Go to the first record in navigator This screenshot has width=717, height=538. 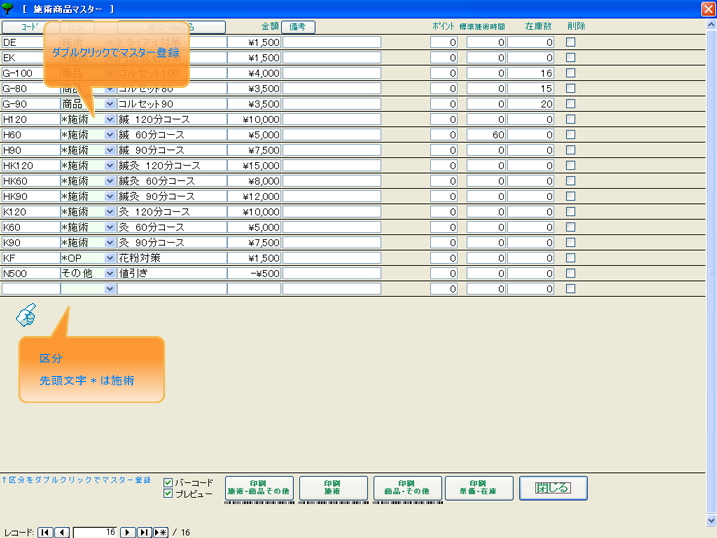45,532
